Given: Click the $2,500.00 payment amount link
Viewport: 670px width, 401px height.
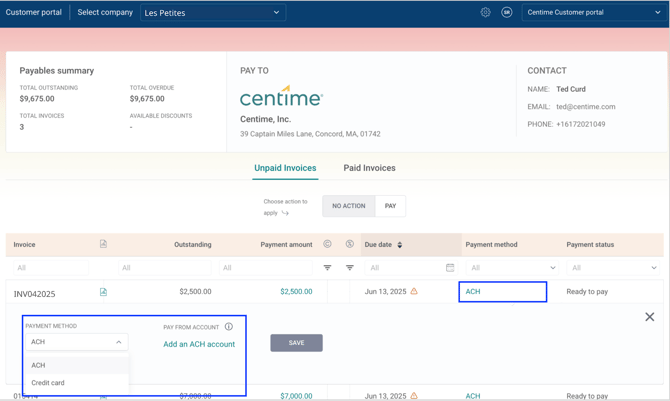Looking at the screenshot, I should click(x=296, y=292).
